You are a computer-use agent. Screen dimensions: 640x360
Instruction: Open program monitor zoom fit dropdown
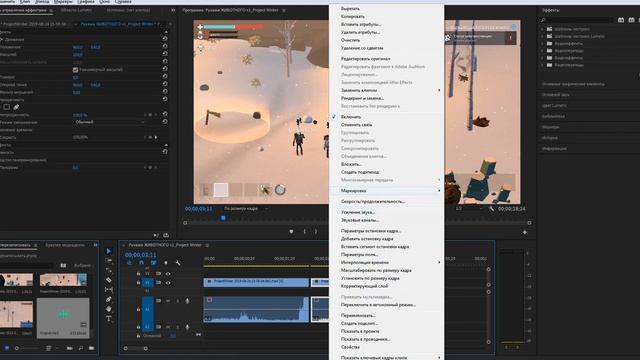(x=246, y=209)
